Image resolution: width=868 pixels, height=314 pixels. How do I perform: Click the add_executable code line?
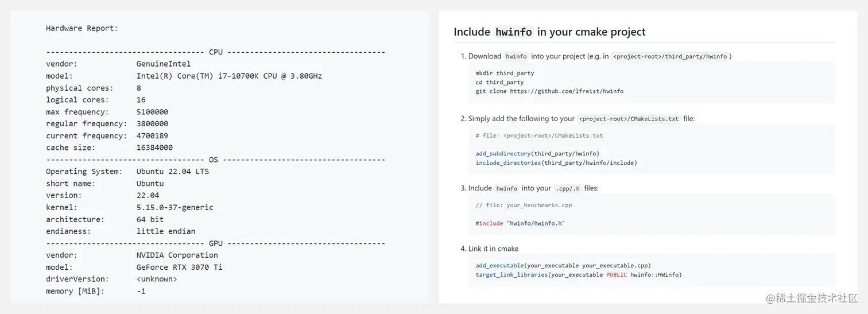pos(563,266)
